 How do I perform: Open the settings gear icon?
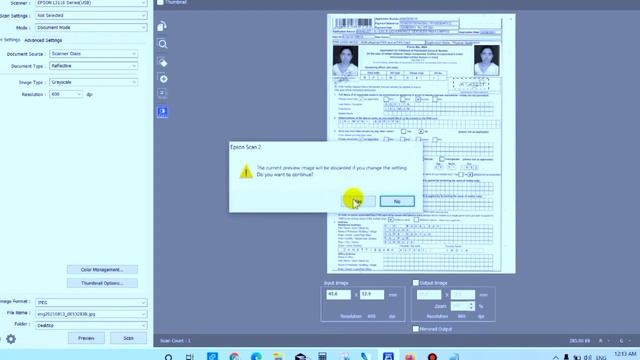pos(11,339)
